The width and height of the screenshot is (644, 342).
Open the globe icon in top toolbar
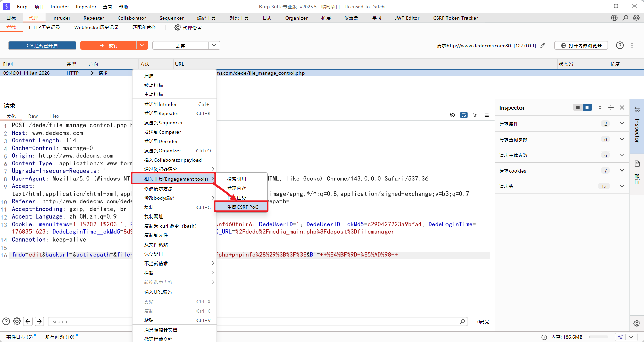tap(614, 18)
